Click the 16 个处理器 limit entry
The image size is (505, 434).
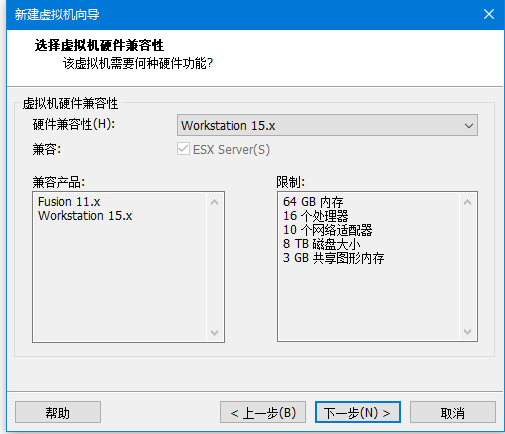(315, 216)
